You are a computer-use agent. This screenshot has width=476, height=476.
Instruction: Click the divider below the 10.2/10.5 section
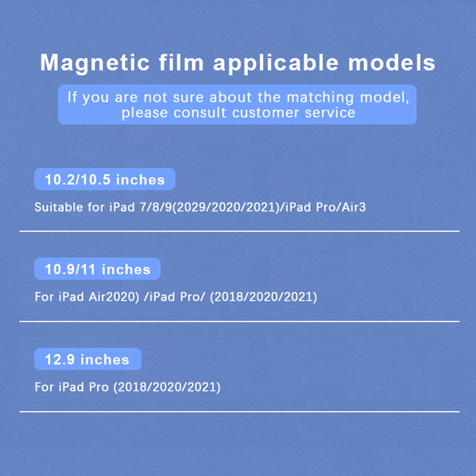tap(239, 231)
